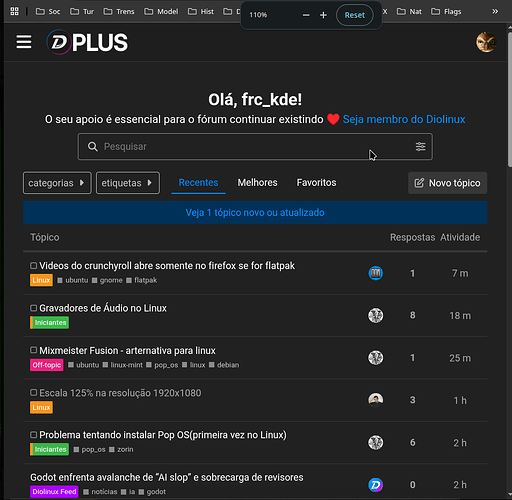Open advanced search filter options icon

click(x=420, y=146)
